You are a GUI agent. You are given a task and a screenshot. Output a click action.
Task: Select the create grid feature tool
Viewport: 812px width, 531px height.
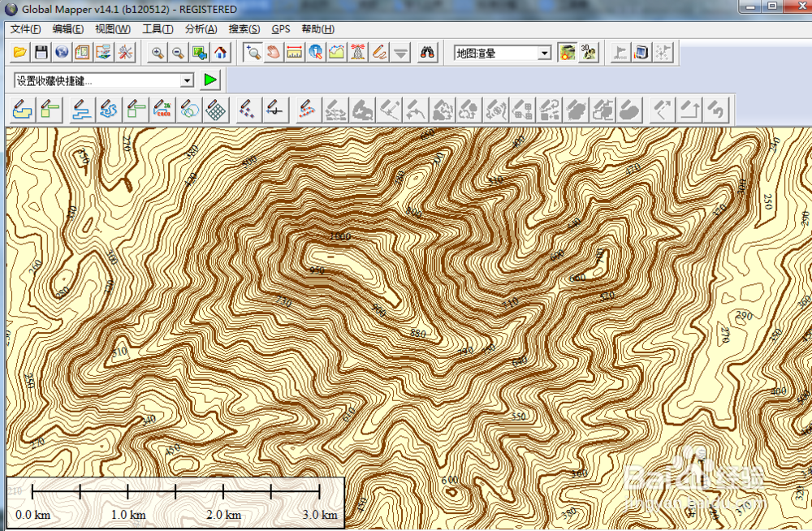coord(215,109)
